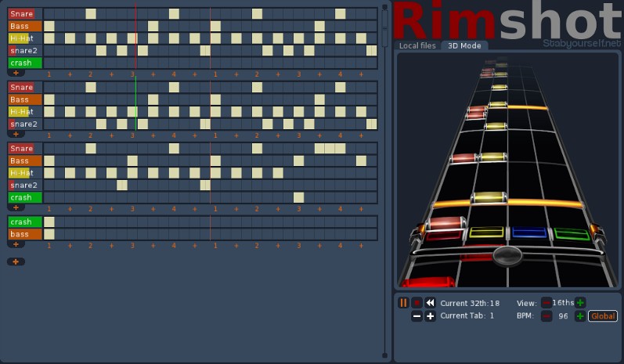Select the crash track in the first tab

pyautogui.click(x=25, y=63)
